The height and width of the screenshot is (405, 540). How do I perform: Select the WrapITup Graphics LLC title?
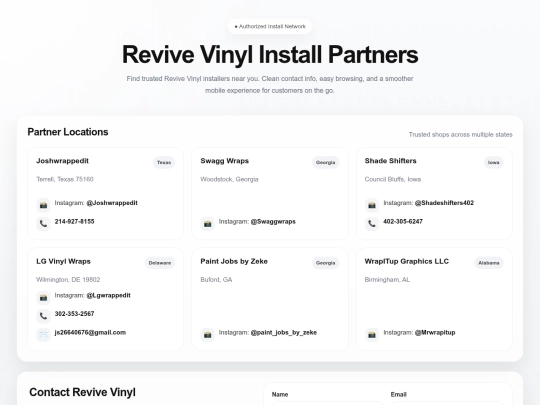click(407, 261)
